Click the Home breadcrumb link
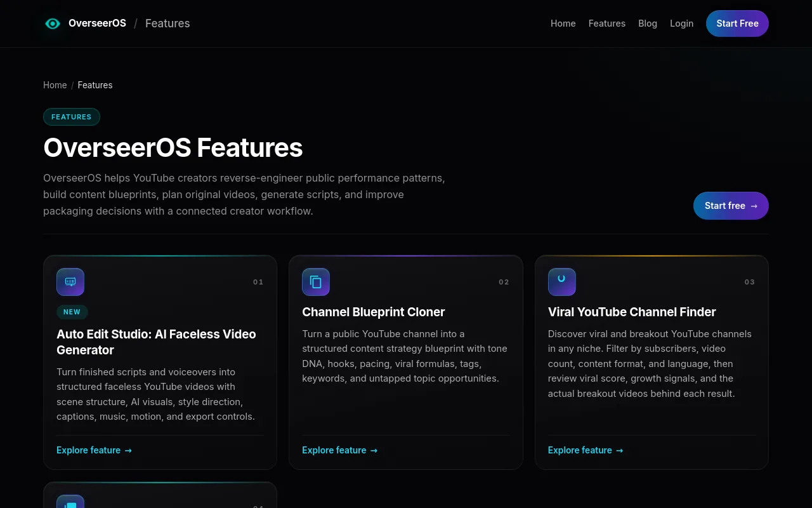Image resolution: width=812 pixels, height=508 pixels. 55,85
